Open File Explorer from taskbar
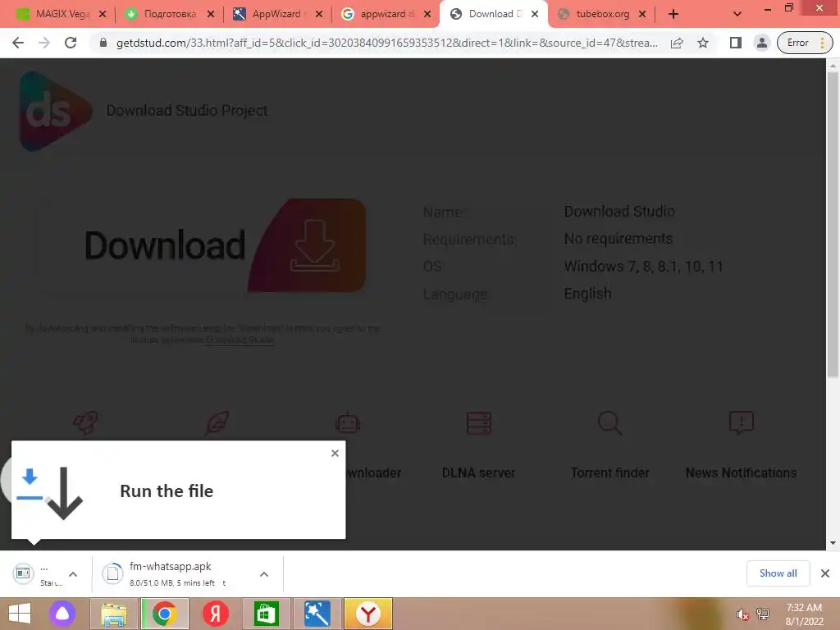 point(114,614)
